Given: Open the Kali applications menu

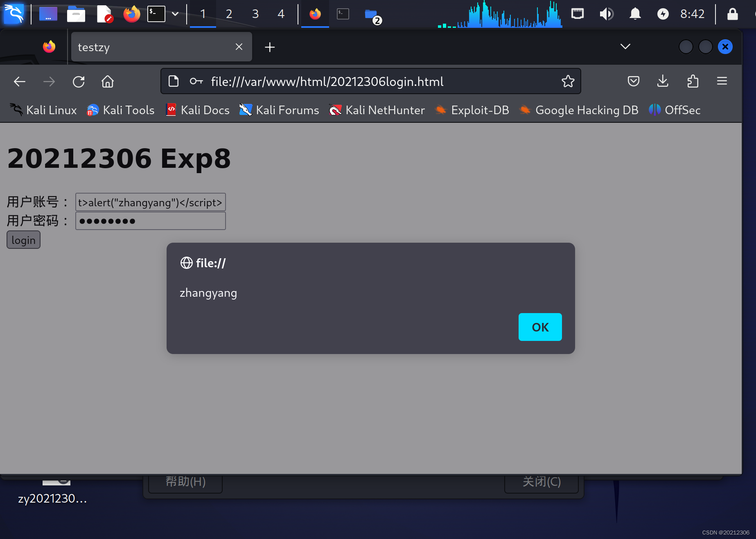Looking at the screenshot, I should (14, 14).
